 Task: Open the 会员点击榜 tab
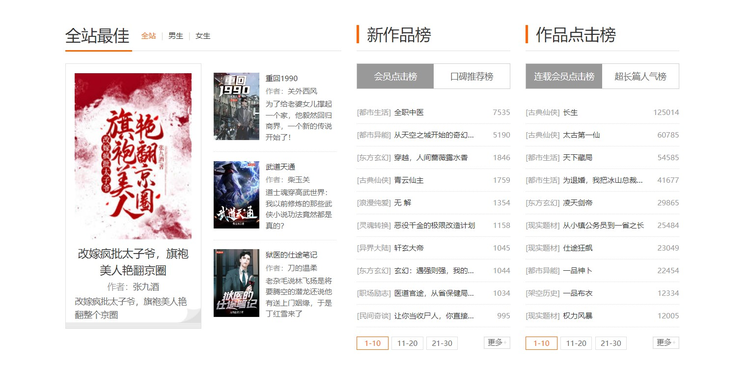[x=395, y=76]
